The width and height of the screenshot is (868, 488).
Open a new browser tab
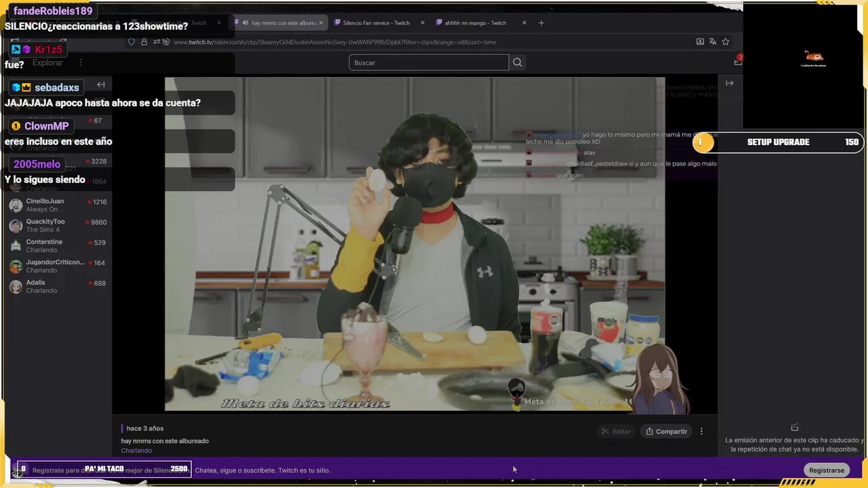[541, 22]
